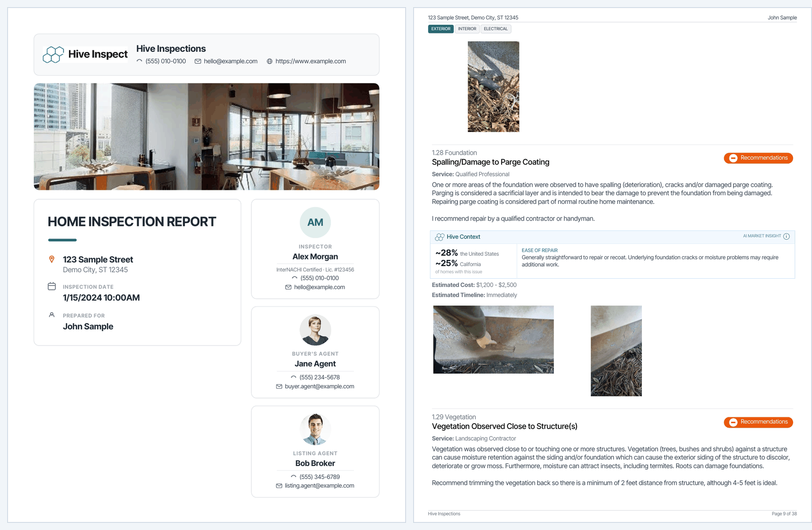Open the https://www.example.com link

(311, 61)
